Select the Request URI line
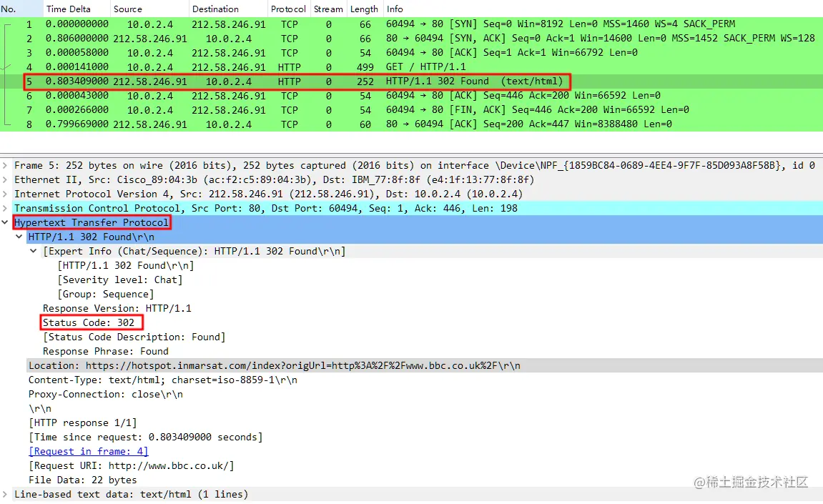Viewport: 823px width, 504px height. click(132, 465)
